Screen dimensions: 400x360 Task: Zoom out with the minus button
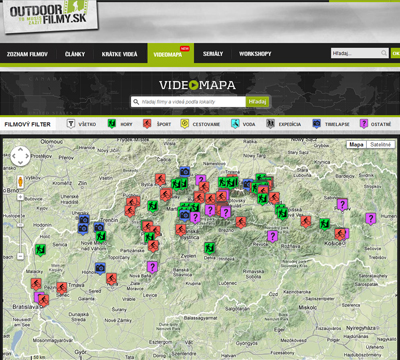coord(20,256)
